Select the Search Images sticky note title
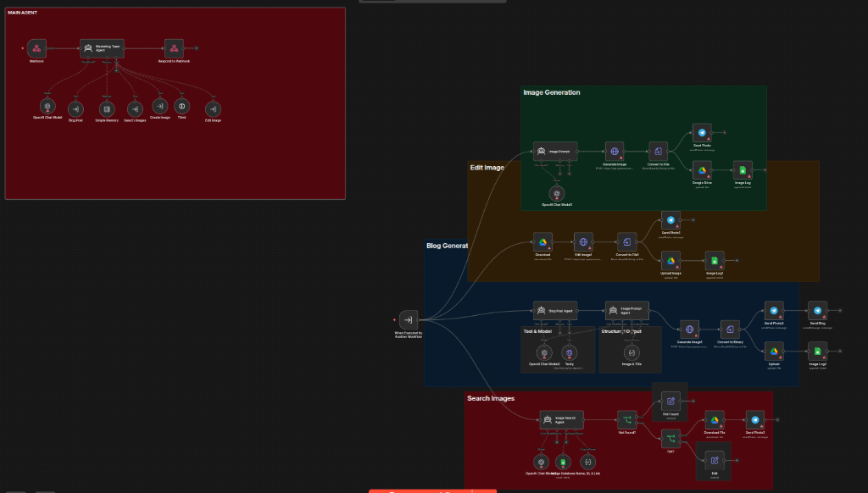The height and width of the screenshot is (493, 868). pos(491,398)
